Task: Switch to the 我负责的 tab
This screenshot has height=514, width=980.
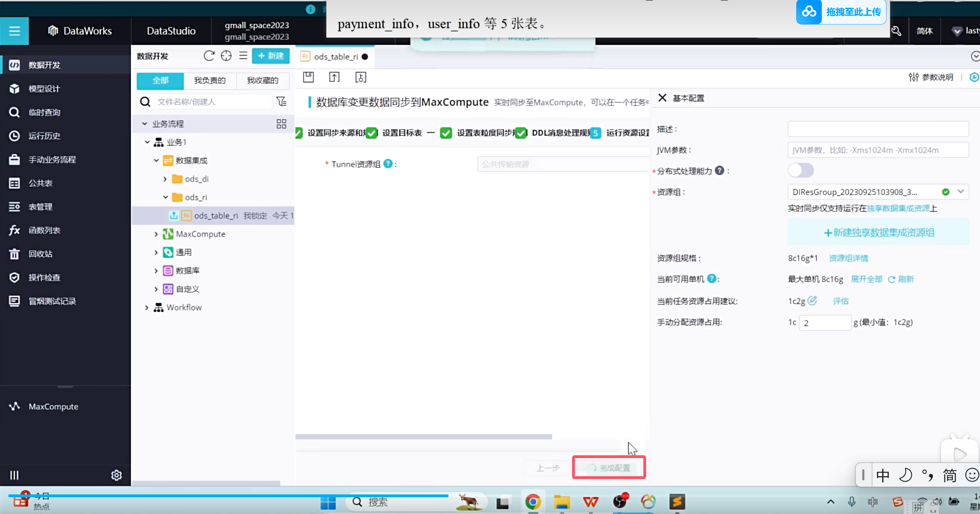Action: click(x=210, y=80)
